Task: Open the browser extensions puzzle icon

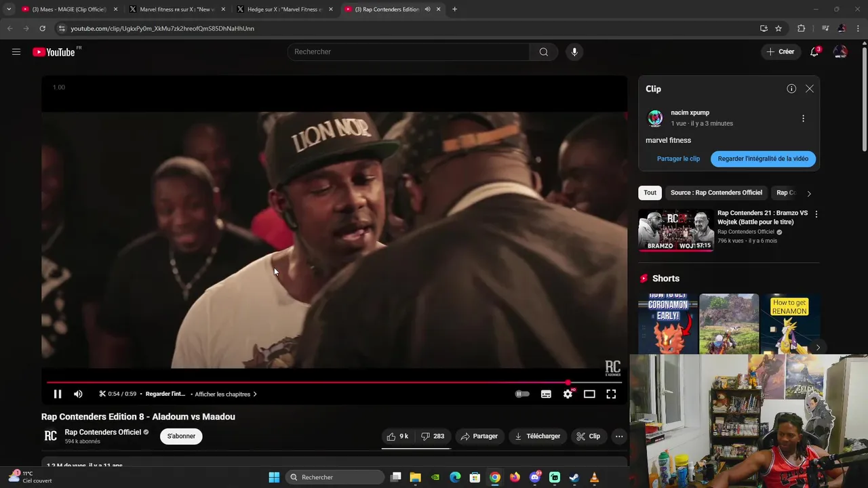Action: point(802,28)
